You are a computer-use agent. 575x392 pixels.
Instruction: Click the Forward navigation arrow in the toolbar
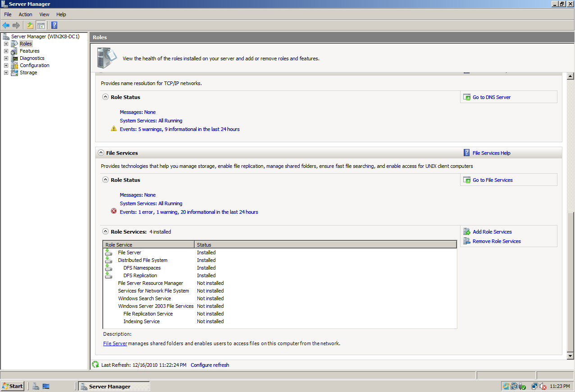(x=16, y=25)
